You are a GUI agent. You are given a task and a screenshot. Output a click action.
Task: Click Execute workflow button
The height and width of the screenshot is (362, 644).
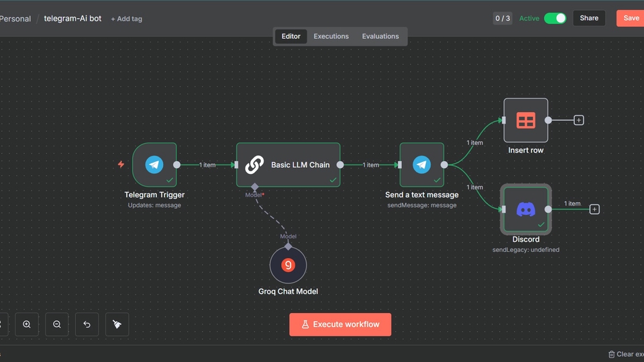[x=340, y=324]
